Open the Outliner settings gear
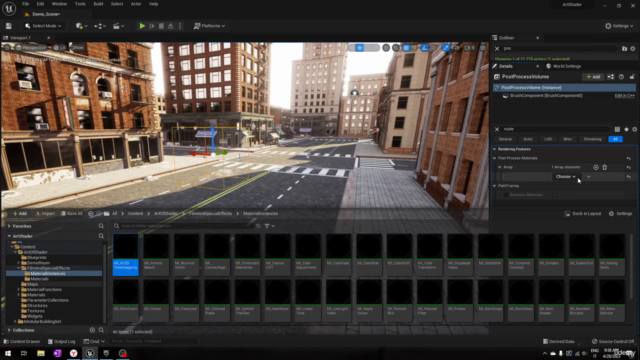 pos(633,49)
